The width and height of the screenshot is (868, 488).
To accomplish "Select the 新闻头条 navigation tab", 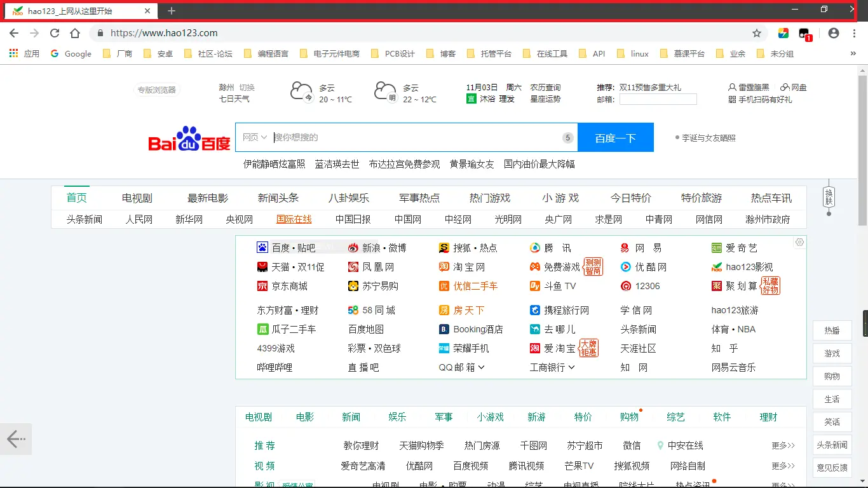I will point(278,198).
